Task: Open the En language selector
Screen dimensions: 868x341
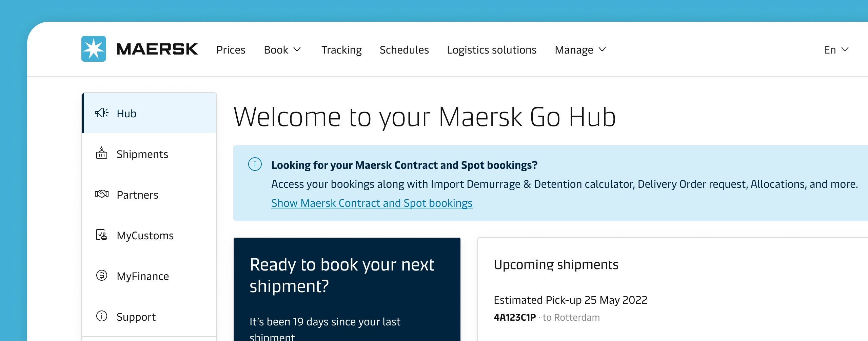Action: coord(836,49)
